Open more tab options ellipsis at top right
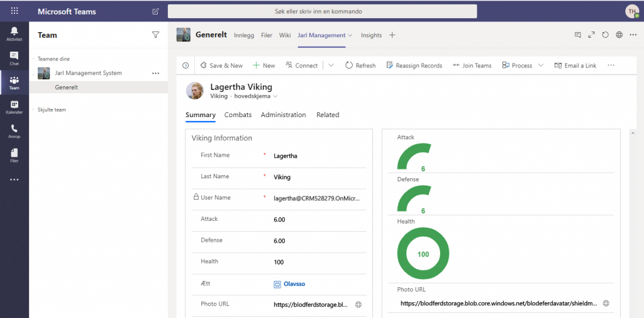The height and width of the screenshot is (318, 644). [x=633, y=35]
